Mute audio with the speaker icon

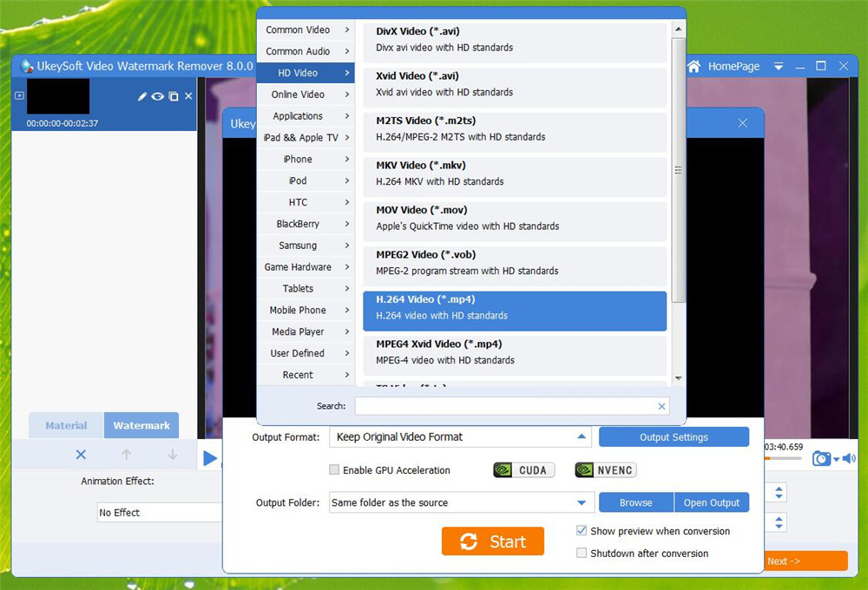(x=849, y=458)
